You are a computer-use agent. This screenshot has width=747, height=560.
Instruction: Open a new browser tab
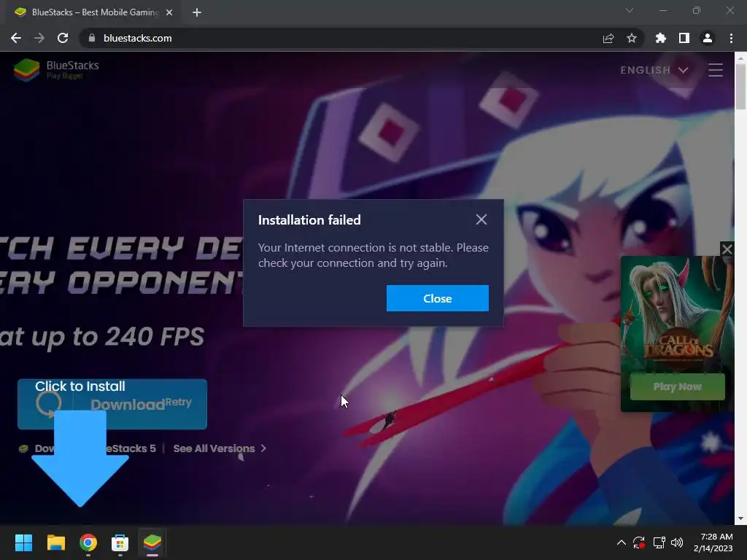point(197,12)
